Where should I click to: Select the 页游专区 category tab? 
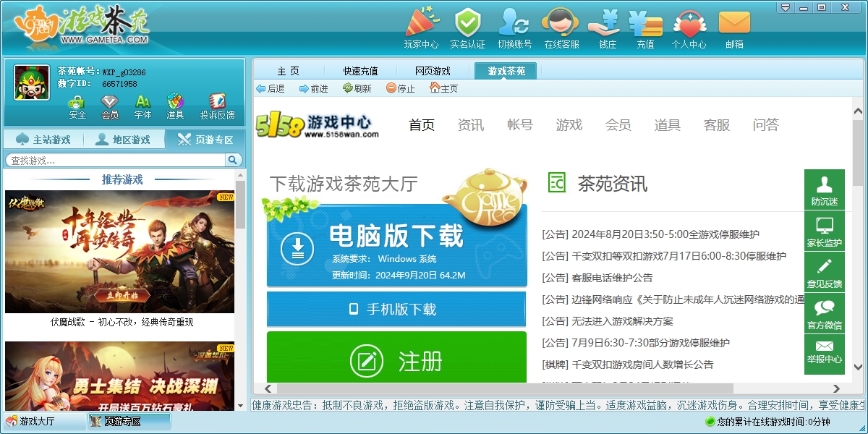pyautogui.click(x=205, y=140)
